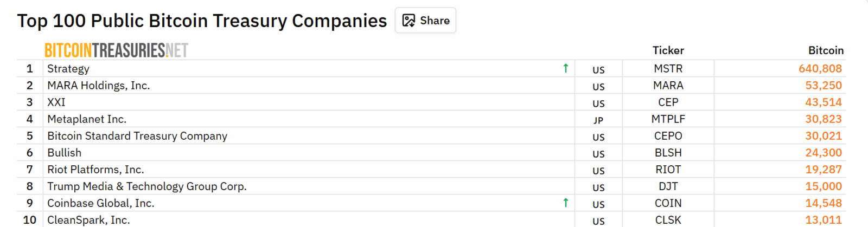Open the Strategy company link
Screen dimensions: 868x227
tap(68, 69)
